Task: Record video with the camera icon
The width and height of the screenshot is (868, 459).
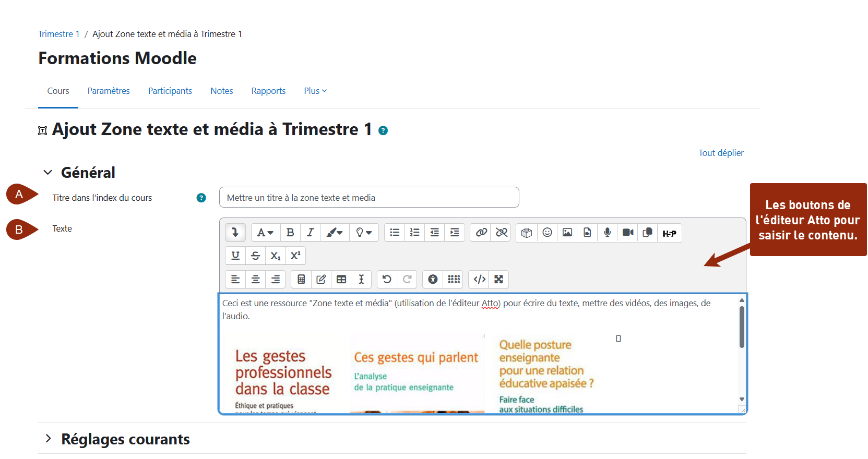Action: [628, 233]
